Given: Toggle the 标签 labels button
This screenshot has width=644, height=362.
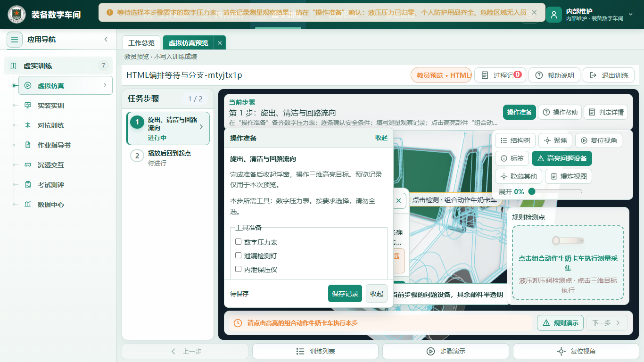Looking at the screenshot, I should point(512,158).
